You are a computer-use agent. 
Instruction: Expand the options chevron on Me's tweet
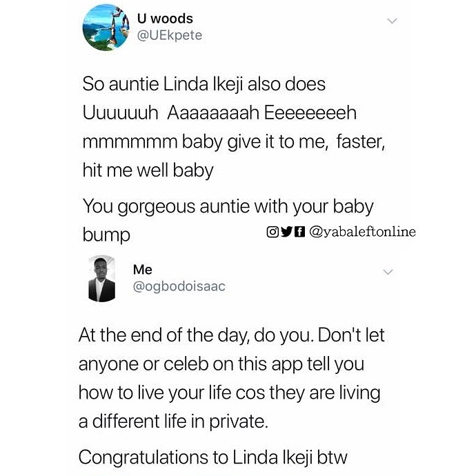388,272
